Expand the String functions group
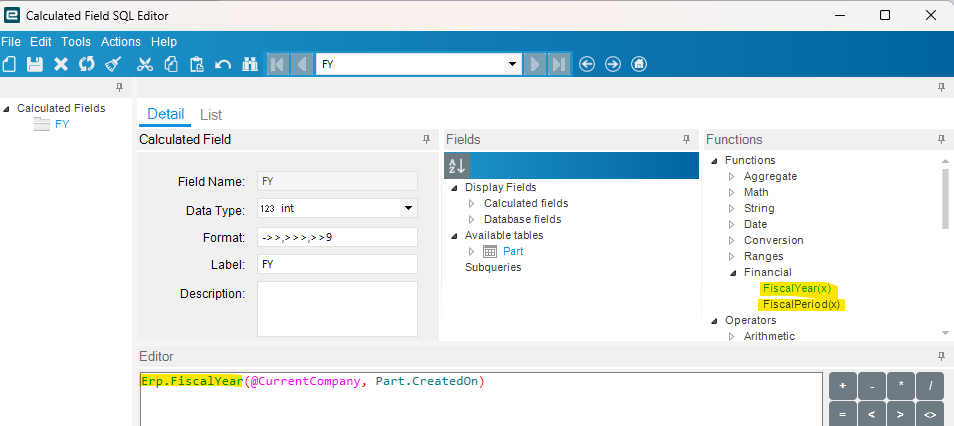The image size is (954, 426). pyautogui.click(x=731, y=208)
